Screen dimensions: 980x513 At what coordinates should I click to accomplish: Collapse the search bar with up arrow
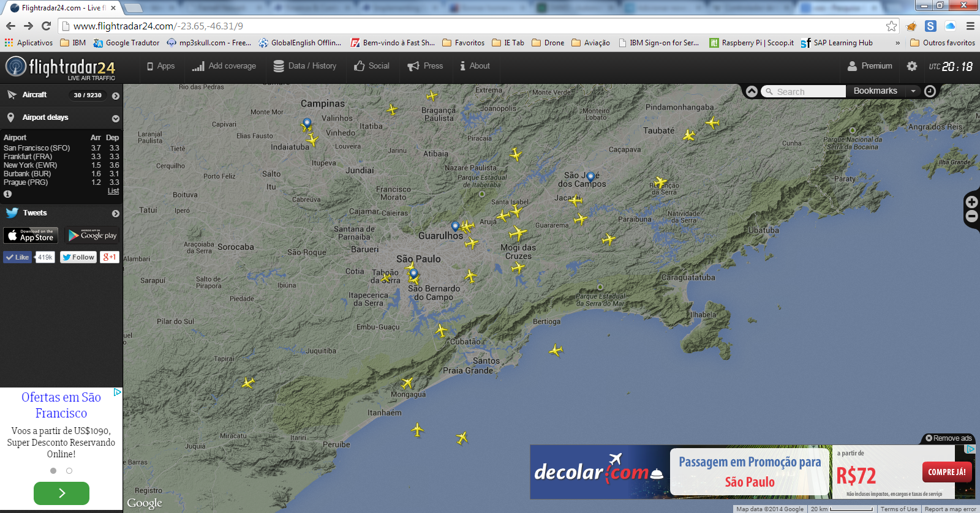coord(752,91)
